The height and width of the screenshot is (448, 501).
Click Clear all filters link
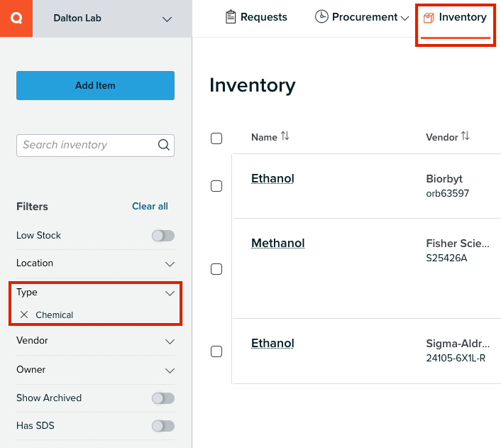point(150,207)
